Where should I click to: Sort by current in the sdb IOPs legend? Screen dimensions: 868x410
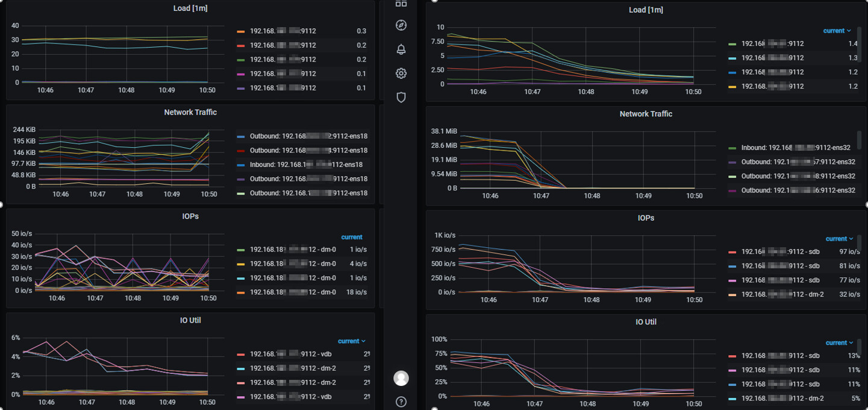pos(838,239)
